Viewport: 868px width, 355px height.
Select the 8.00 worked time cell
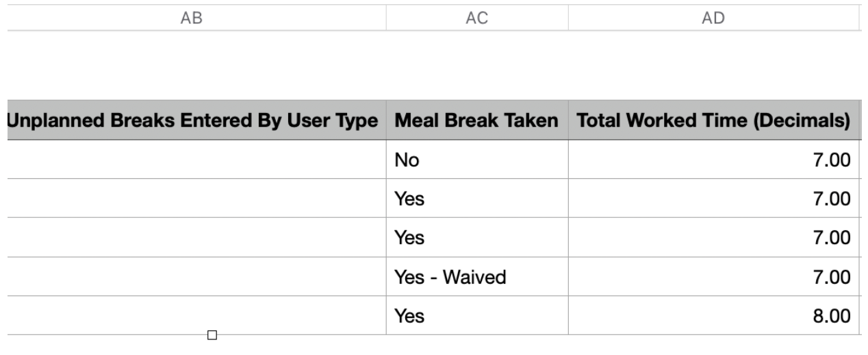[x=713, y=316]
